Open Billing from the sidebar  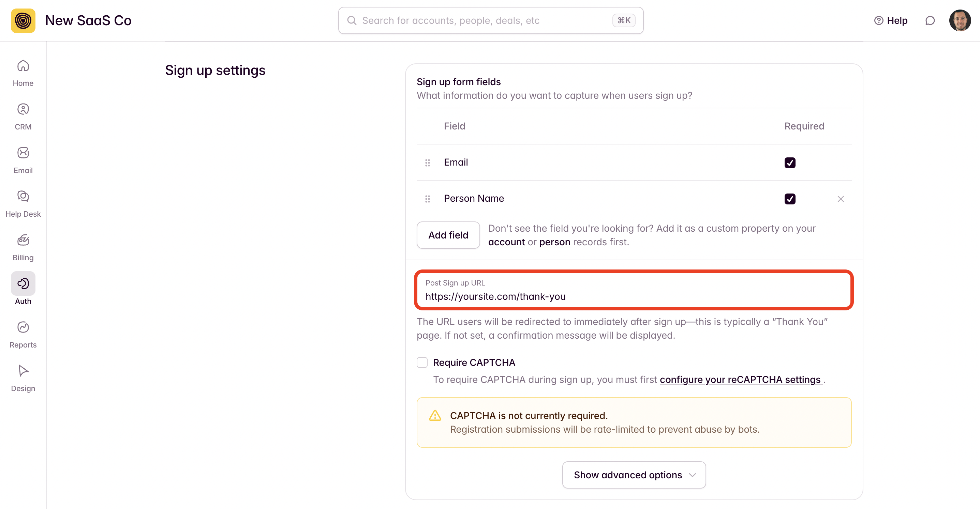click(x=23, y=247)
